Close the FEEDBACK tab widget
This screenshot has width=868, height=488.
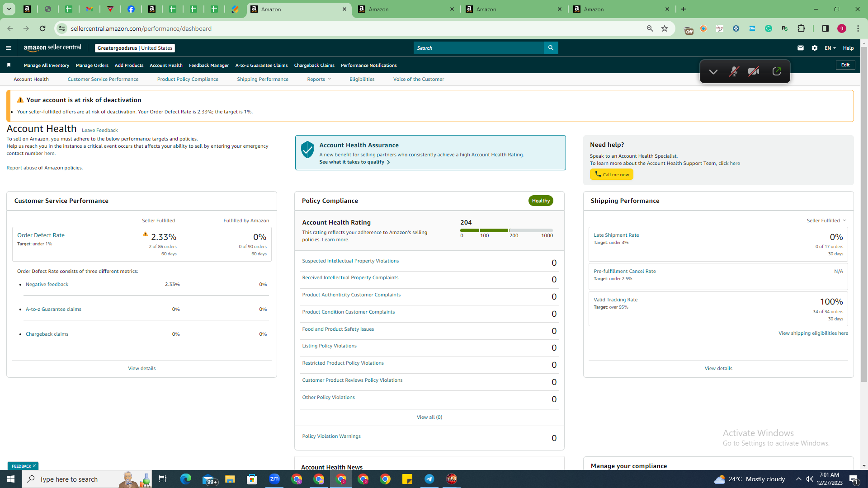(x=34, y=466)
